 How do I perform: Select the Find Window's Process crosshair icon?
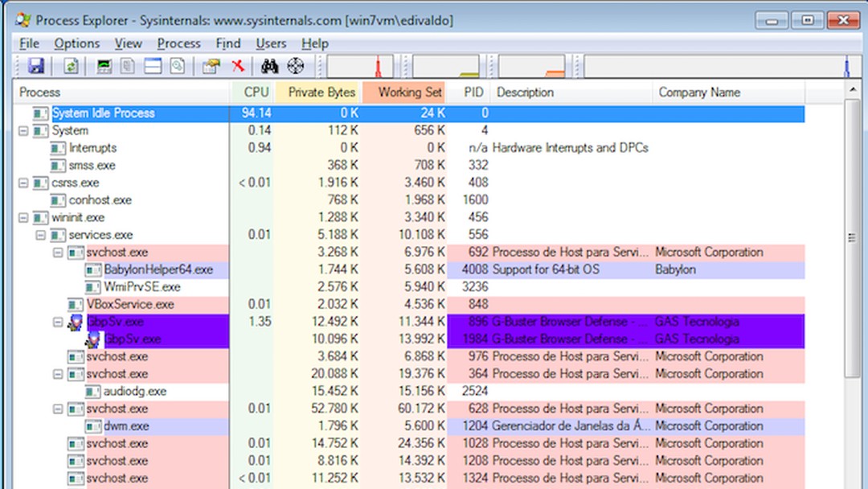(x=294, y=66)
